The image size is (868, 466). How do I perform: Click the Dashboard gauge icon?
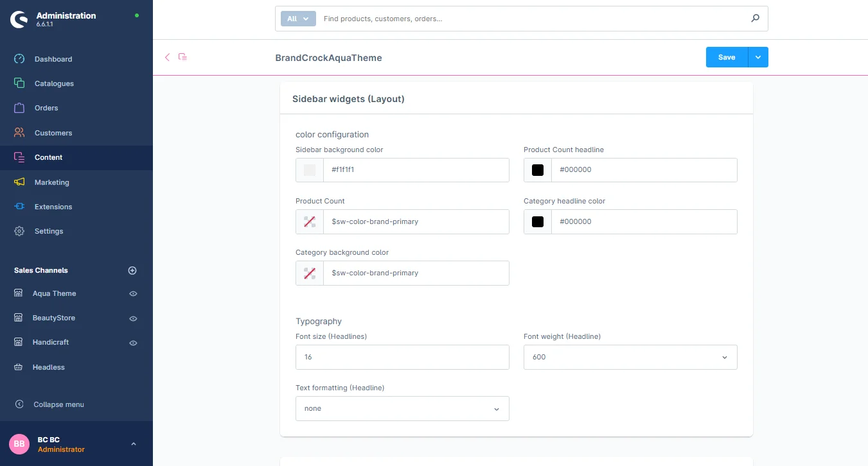(19, 59)
